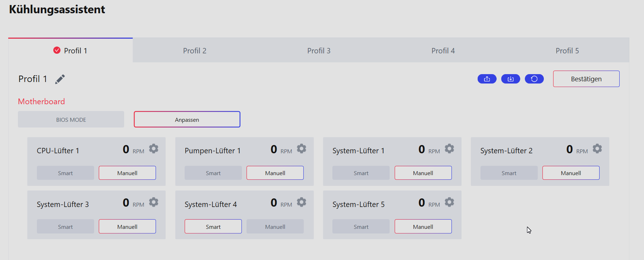Click the Anpassen button
Viewport: 644px width, 260px height.
(187, 120)
